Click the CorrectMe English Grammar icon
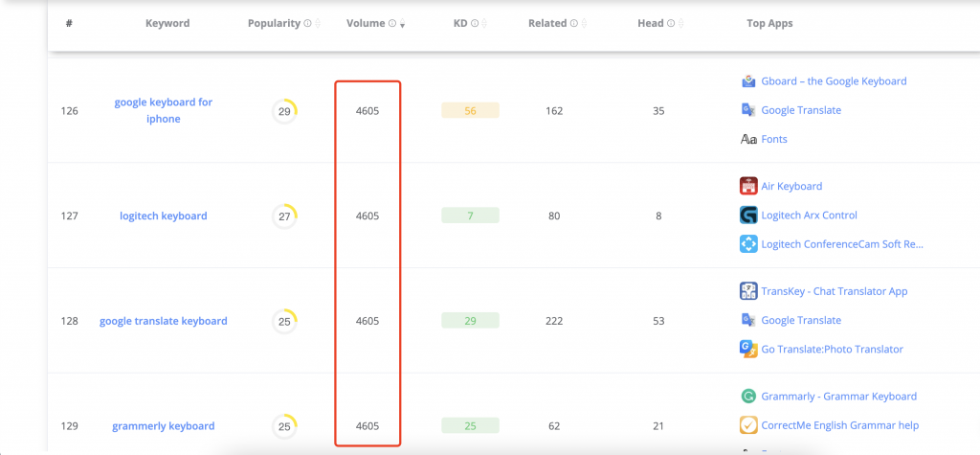 point(748,425)
